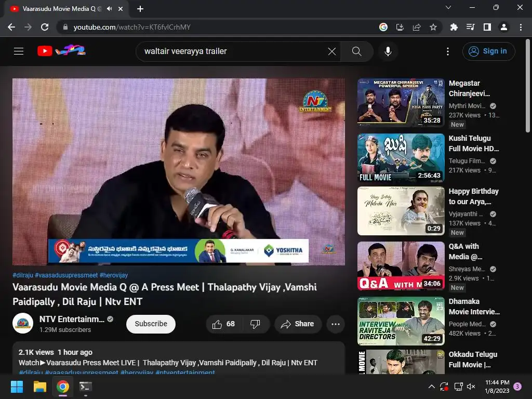
Task: Click the #vaasadusupressmeet hashtag above title
Action: pos(66,275)
